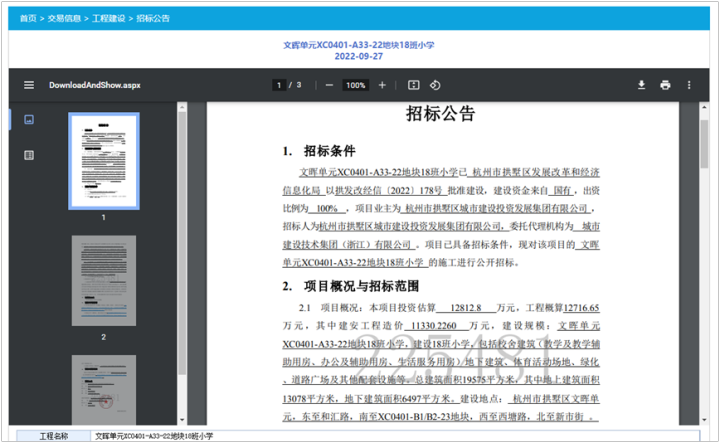This screenshot has width=720, height=443.
Task: Rotate the document counterclockwise
Action: [x=435, y=85]
